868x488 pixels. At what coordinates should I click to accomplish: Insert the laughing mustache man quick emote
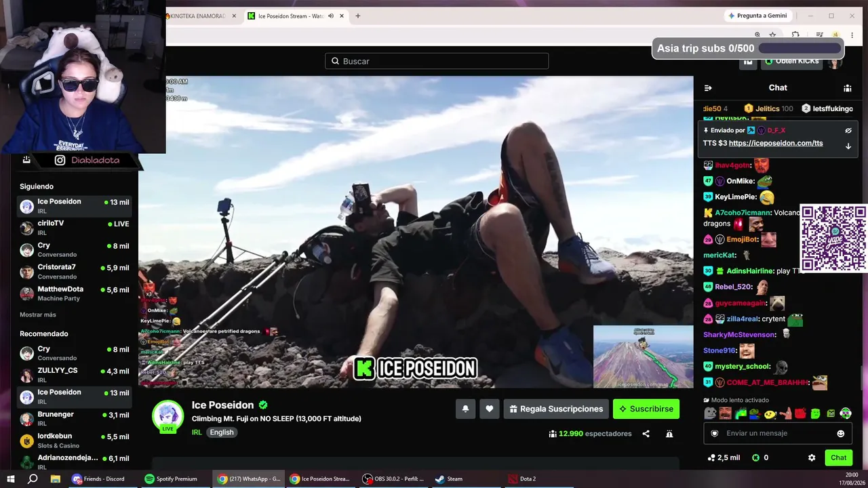[726, 413]
